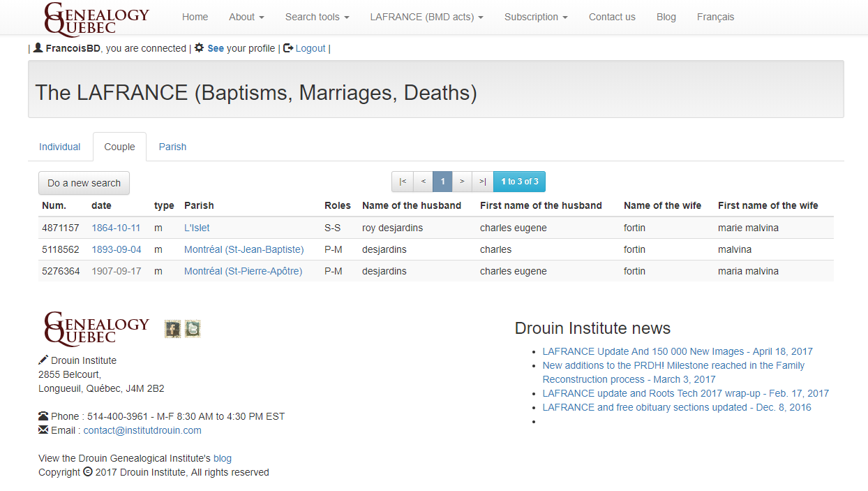Click the next page arrow button

click(462, 182)
